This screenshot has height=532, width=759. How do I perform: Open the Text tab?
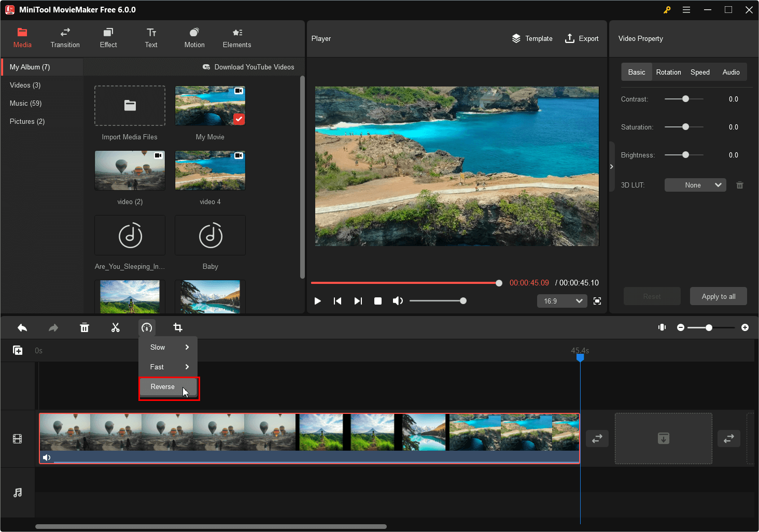click(x=151, y=38)
